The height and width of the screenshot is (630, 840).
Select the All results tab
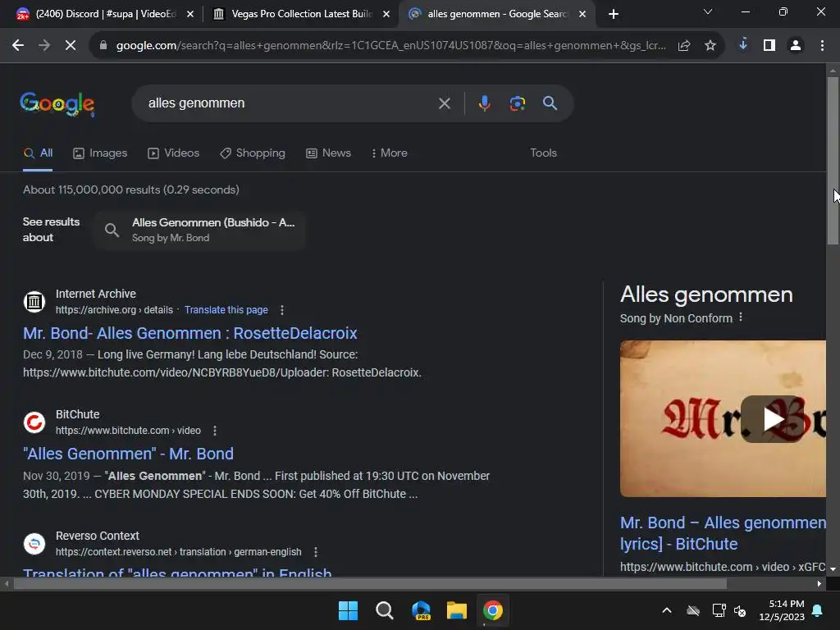38,153
